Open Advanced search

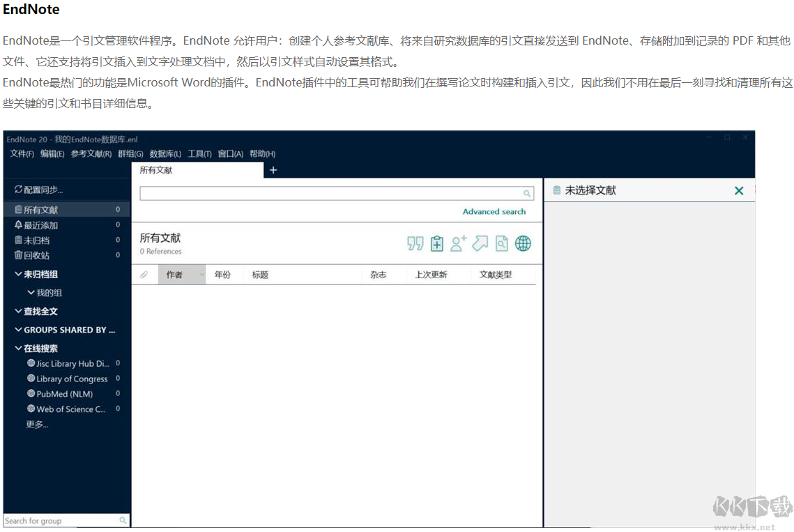click(x=494, y=211)
